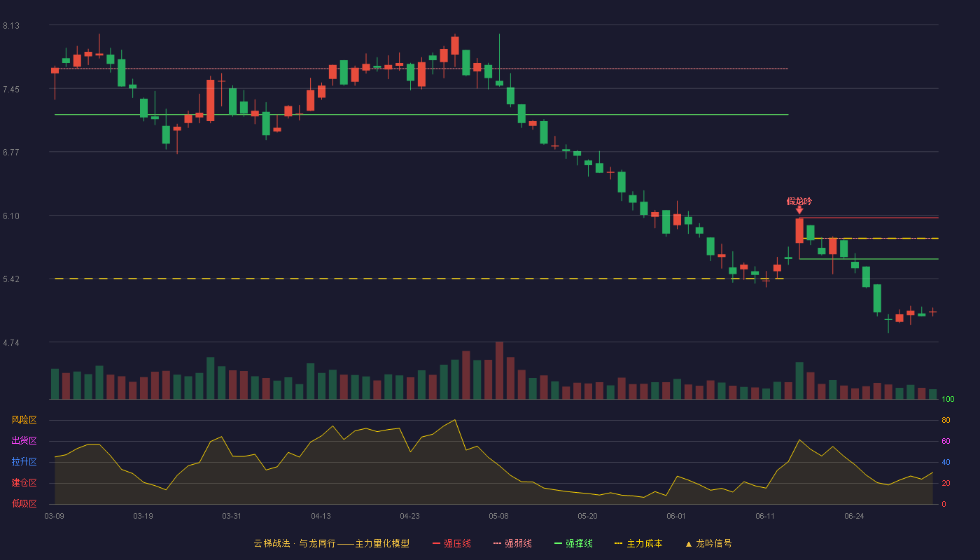
Task: Click the 04-13 date label
Action: [321, 516]
